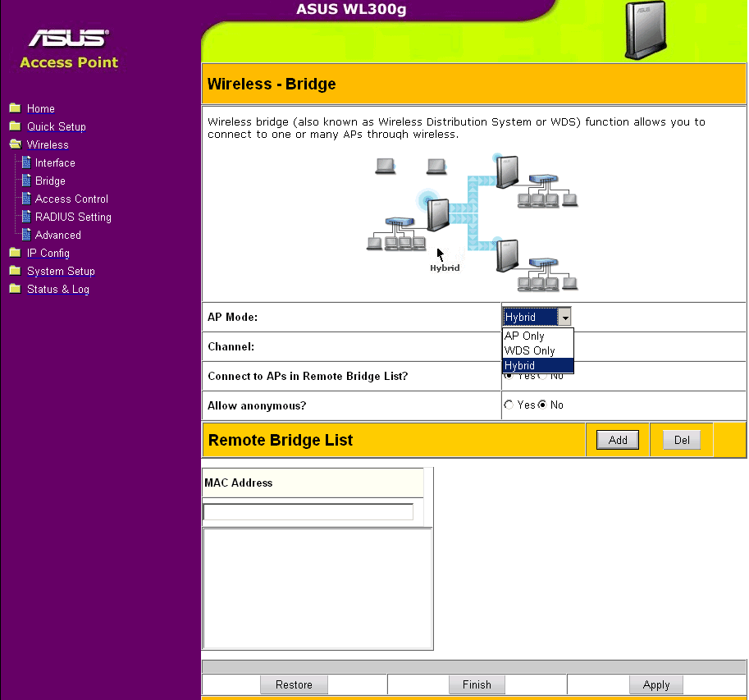Open the Home link
The width and height of the screenshot is (749, 700).
[40, 108]
